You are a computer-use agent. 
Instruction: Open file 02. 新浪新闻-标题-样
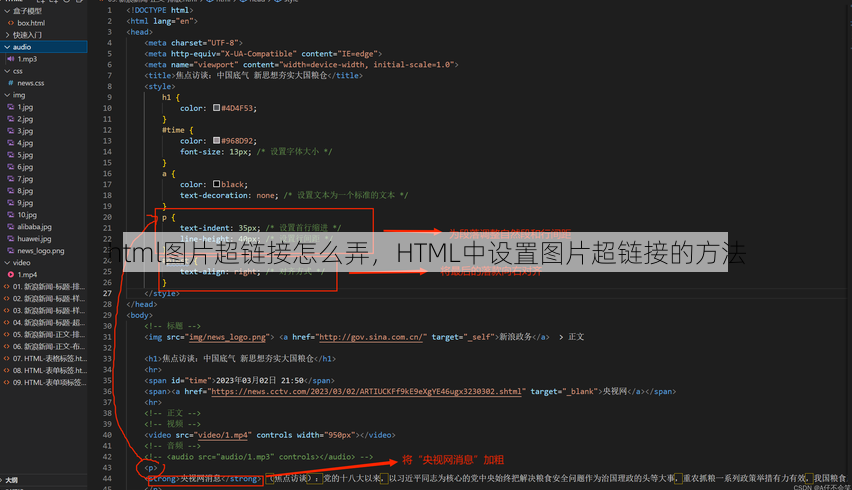pos(49,298)
